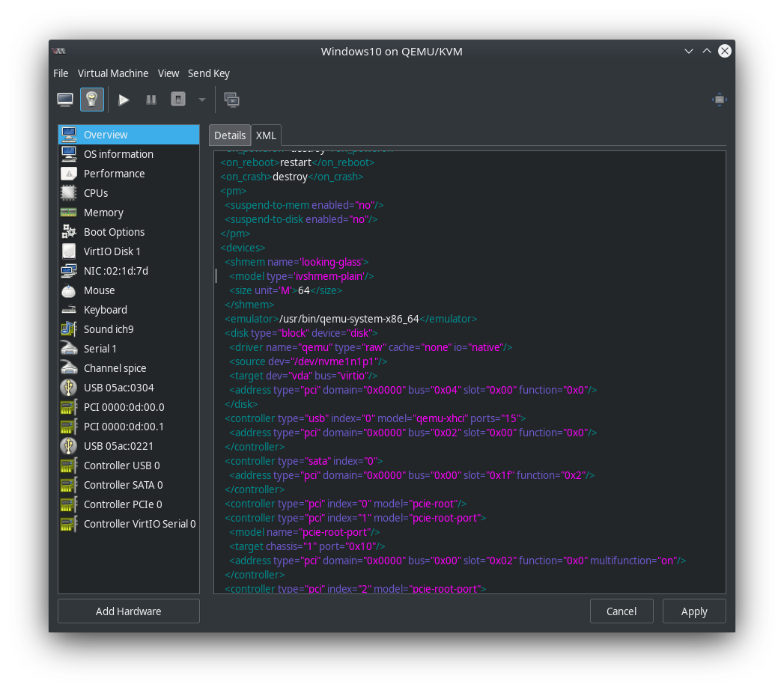The height and width of the screenshot is (690, 784).
Task: Click the suspend-to-disk enabled line
Action: 301,219
